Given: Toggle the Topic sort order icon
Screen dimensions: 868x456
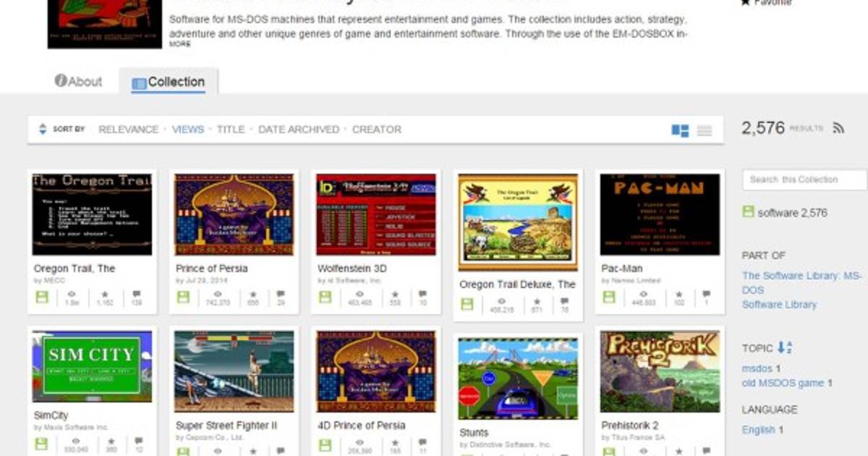Looking at the screenshot, I should coord(785,347).
